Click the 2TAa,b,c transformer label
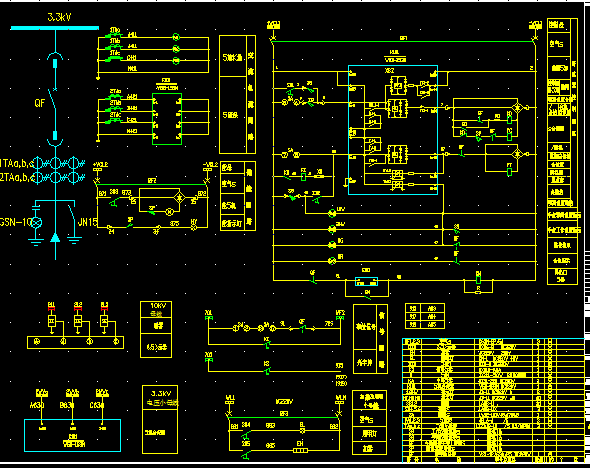 (x=17, y=177)
